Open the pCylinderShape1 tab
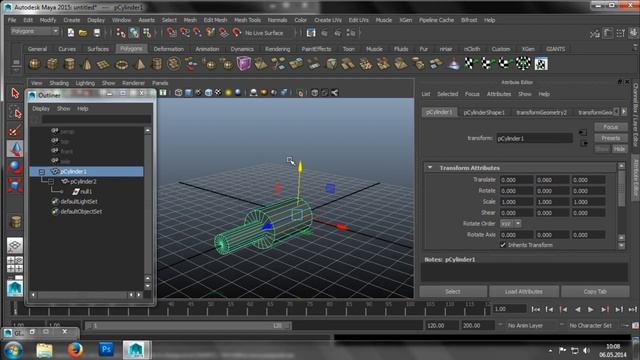 (x=484, y=112)
